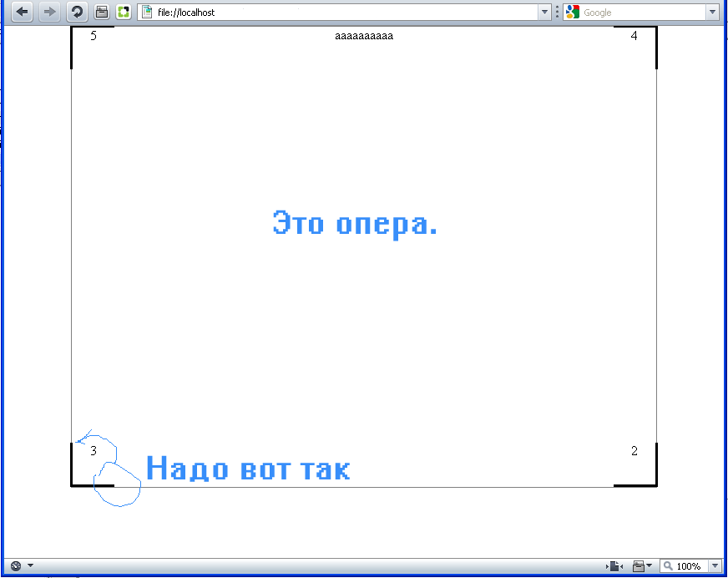Click the green square toolbar icon
Screen dimensions: 728x578
[x=124, y=12]
